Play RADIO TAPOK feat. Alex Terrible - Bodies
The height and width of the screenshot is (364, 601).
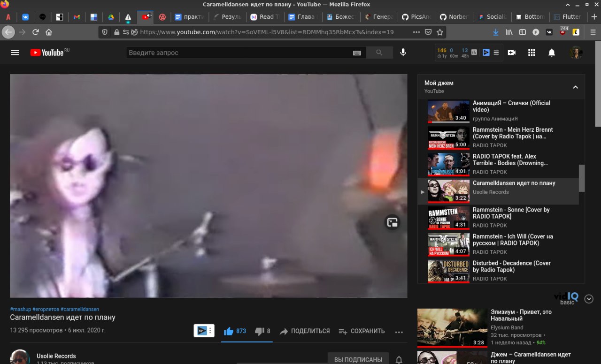(x=498, y=165)
